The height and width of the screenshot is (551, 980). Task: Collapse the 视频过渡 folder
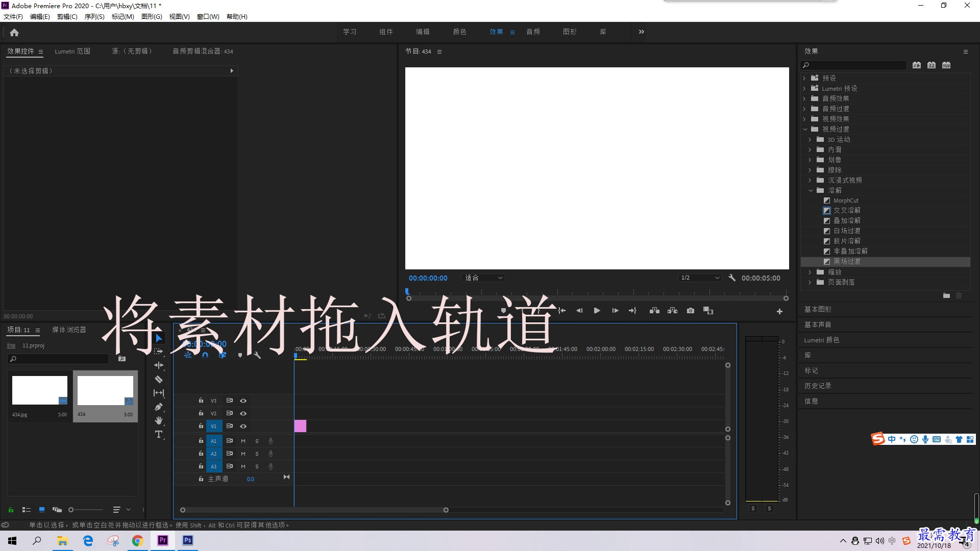pyautogui.click(x=805, y=130)
